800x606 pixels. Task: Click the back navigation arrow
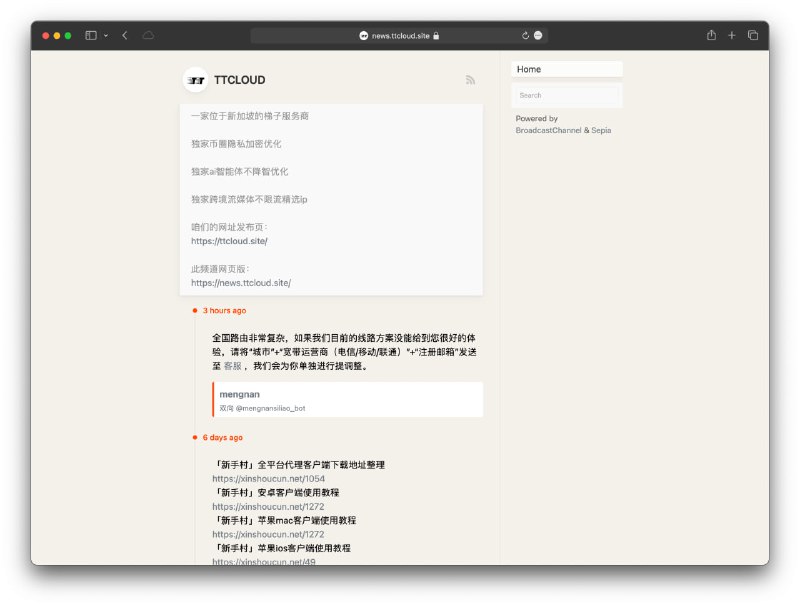coord(124,34)
